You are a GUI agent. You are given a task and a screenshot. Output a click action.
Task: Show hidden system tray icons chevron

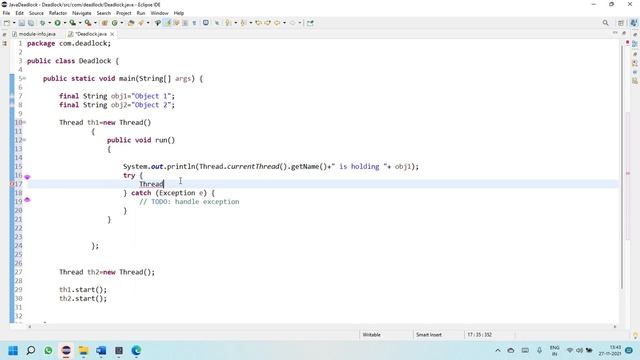coord(498,351)
